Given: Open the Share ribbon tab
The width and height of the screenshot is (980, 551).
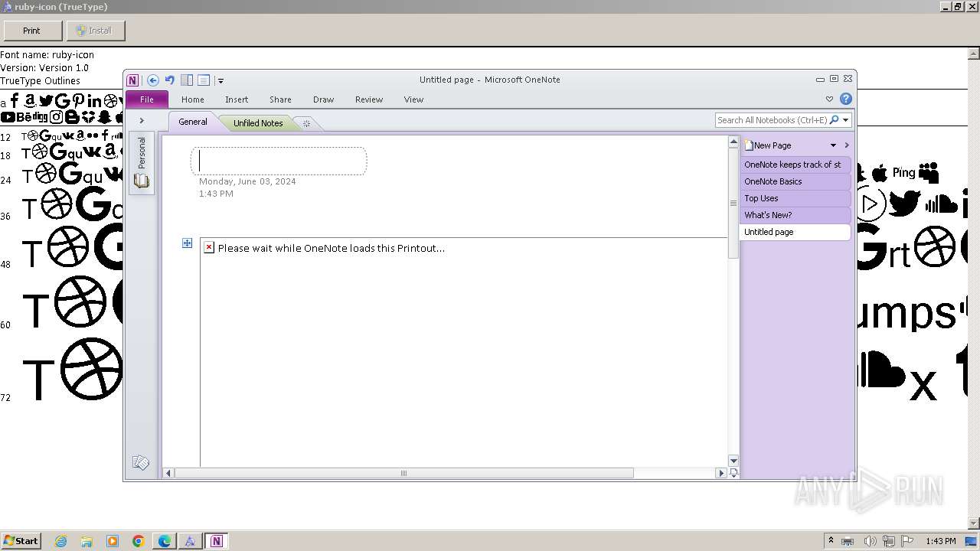Looking at the screenshot, I should (280, 99).
